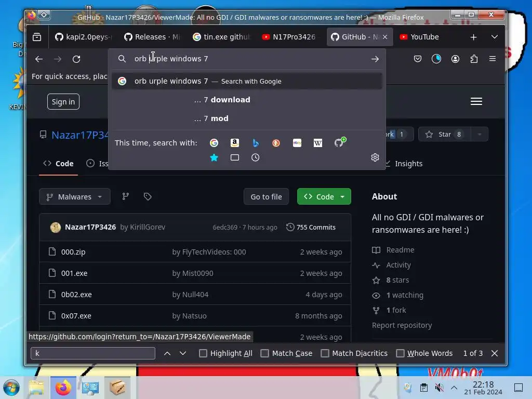Image resolution: width=532 pixels, height=399 pixels.
Task: Click the muted volume tray icon
Action: point(439,388)
